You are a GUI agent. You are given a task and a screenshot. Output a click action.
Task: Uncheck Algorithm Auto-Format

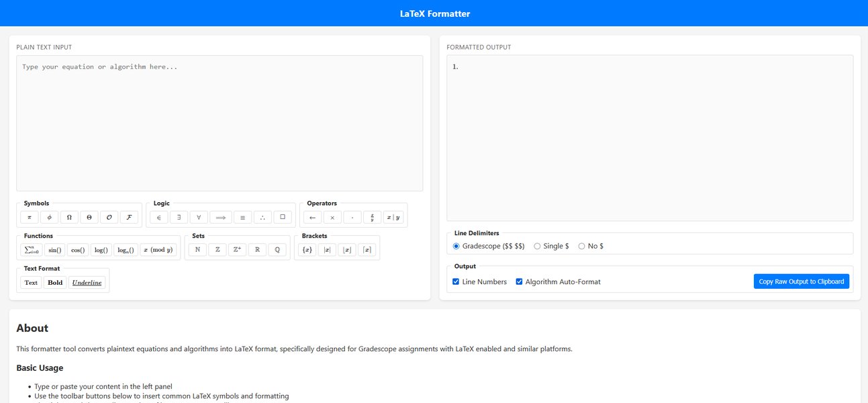coord(519,282)
